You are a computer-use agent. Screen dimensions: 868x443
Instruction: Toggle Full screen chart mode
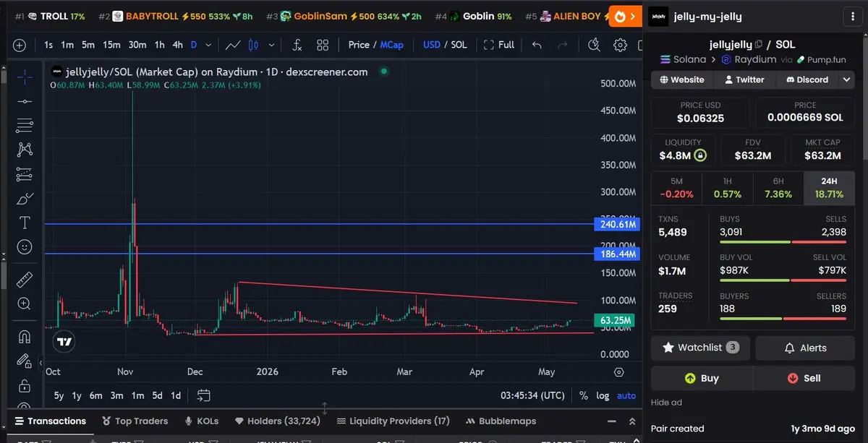pyautogui.click(x=499, y=45)
